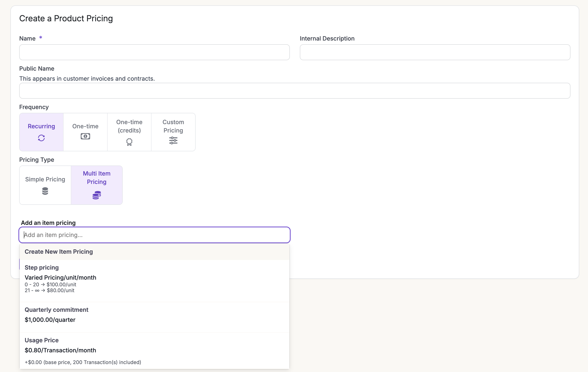Click the Multi Item Pricing coins icon

point(97,195)
